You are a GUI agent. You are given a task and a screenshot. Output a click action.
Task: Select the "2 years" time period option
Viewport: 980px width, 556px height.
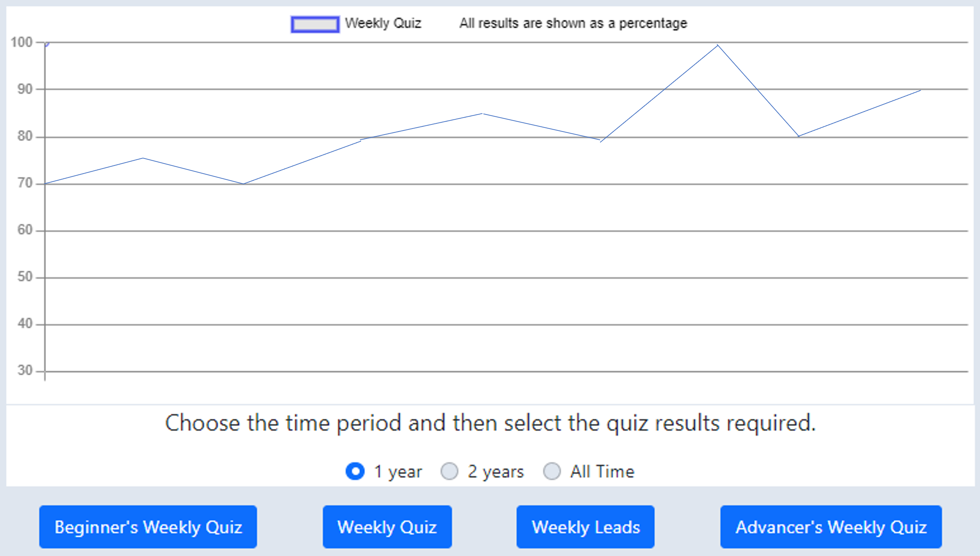click(450, 471)
